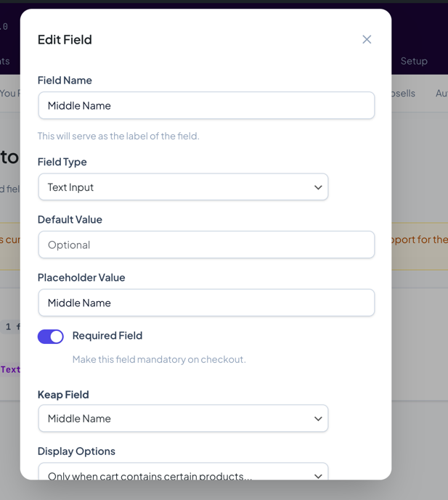Focus the Default Value input box

[x=206, y=245]
